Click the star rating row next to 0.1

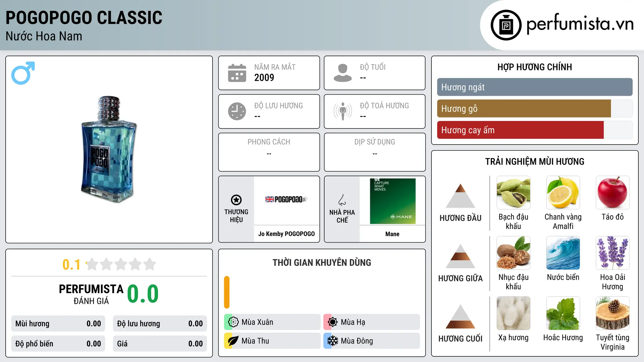(121, 264)
